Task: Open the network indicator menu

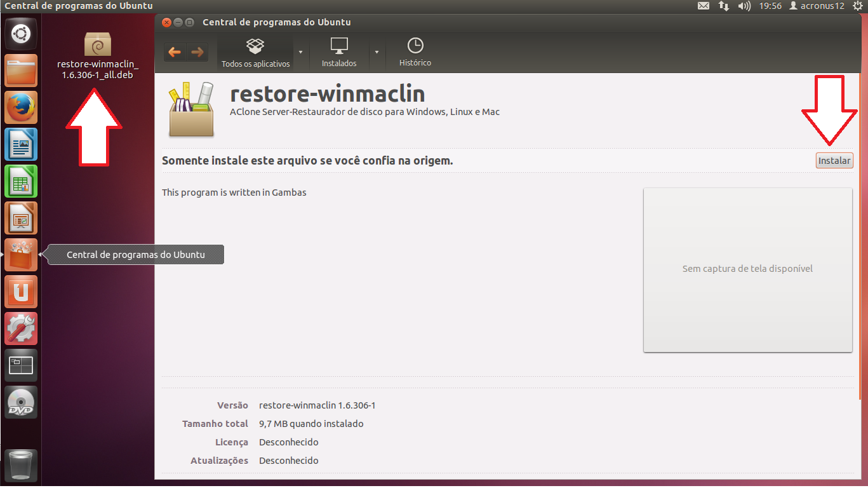Action: pos(724,6)
